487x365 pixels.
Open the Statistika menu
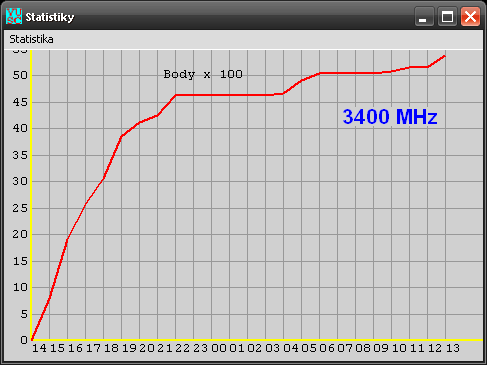point(31,39)
